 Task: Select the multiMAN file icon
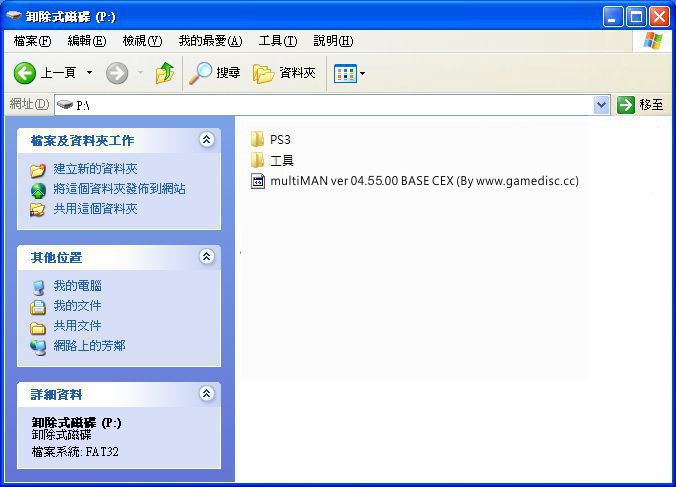tap(257, 181)
